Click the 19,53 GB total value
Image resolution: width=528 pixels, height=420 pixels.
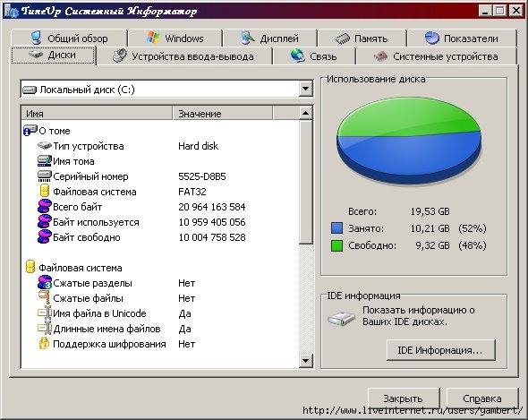430,211
